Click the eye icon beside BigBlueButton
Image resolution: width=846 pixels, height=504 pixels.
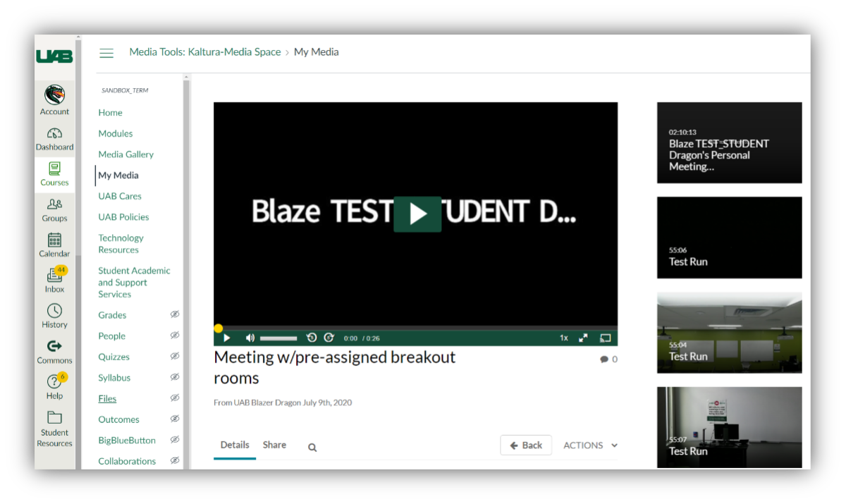pos(174,440)
